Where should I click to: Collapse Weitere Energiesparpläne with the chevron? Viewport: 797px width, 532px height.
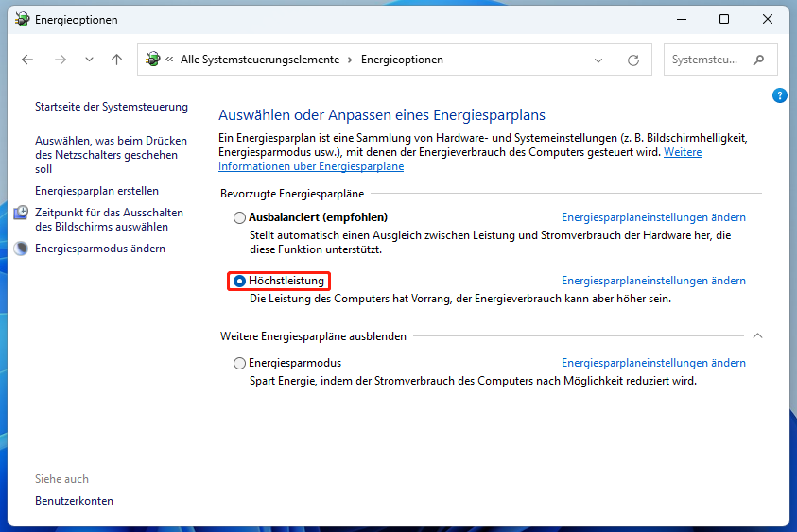tap(758, 335)
